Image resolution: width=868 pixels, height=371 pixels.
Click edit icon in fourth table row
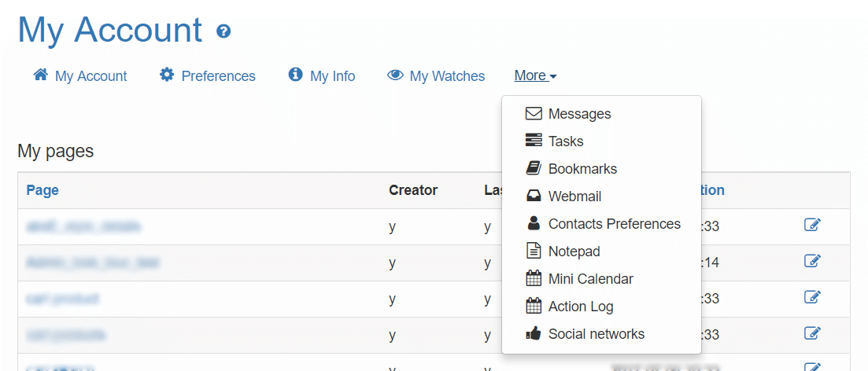[812, 334]
